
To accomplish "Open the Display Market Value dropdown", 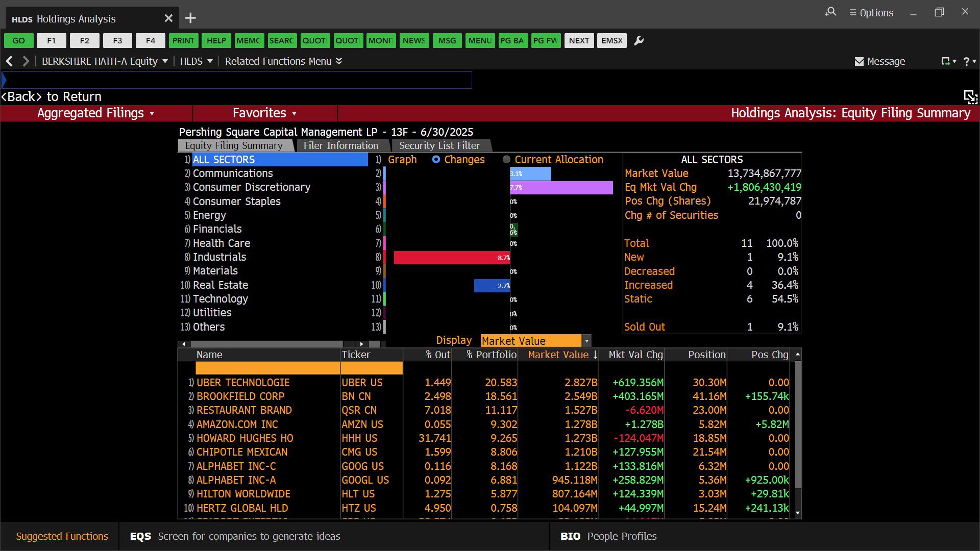I will pyautogui.click(x=586, y=341).
